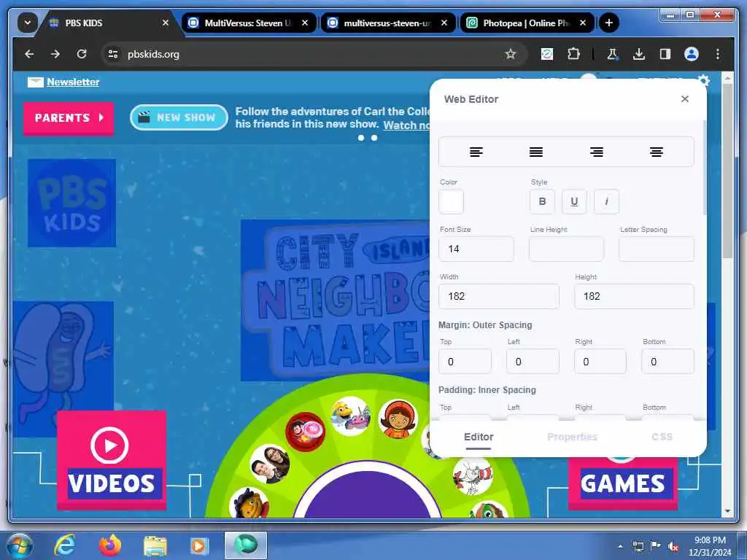
Task: Click the Font Size field showing 14
Action: click(476, 249)
